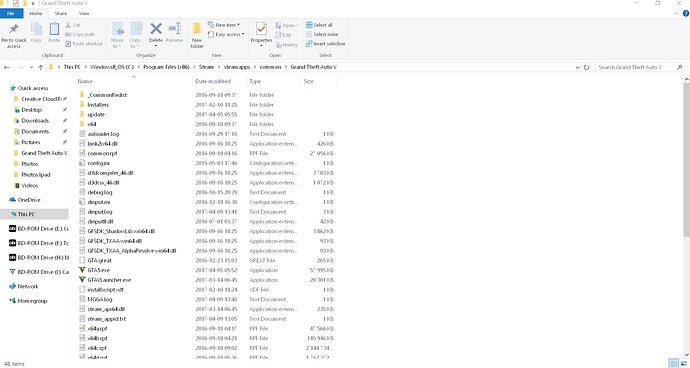Open the Easy access dropdown
The height and width of the screenshot is (368, 690).
pyautogui.click(x=226, y=34)
